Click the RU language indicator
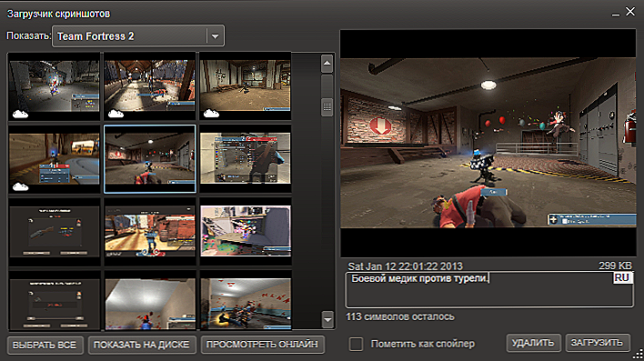 click(x=622, y=277)
